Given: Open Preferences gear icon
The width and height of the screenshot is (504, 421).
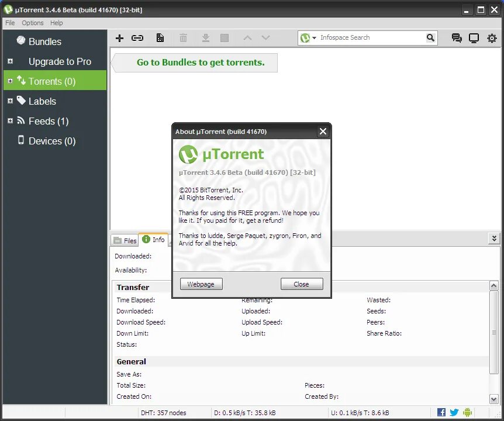Looking at the screenshot, I should (x=492, y=38).
